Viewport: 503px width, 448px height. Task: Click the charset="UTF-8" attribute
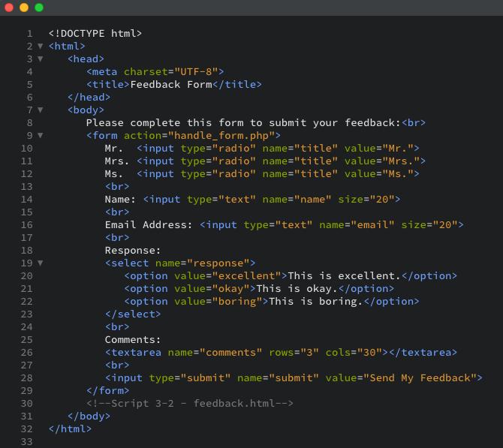[171, 72]
